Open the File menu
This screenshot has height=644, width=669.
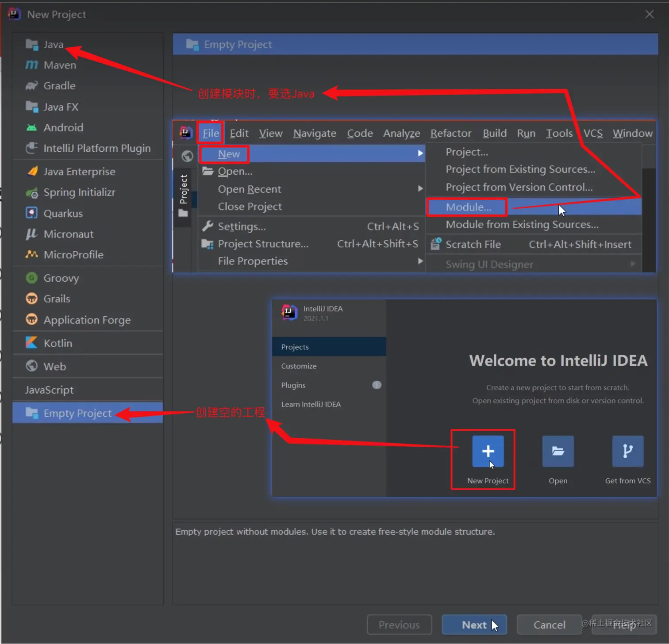211,133
